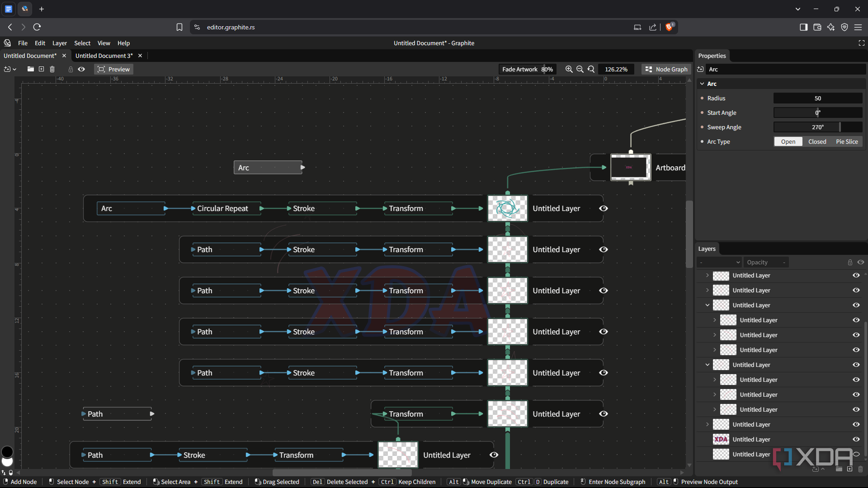This screenshot has height=488, width=868.
Task: Click the zoom in magnifier icon
Action: [569, 69]
